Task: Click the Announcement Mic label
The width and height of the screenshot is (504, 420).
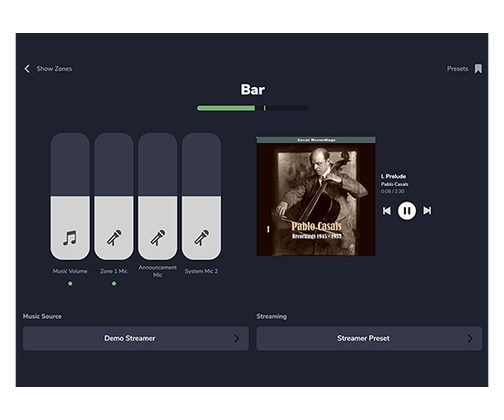Action: pyautogui.click(x=158, y=271)
